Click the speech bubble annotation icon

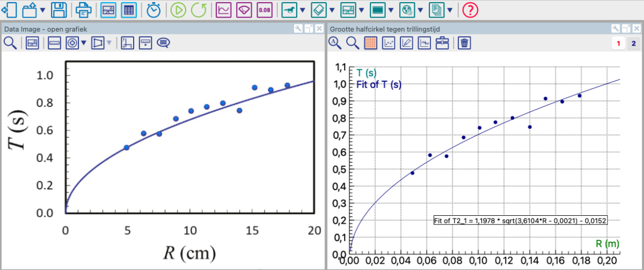[163, 43]
